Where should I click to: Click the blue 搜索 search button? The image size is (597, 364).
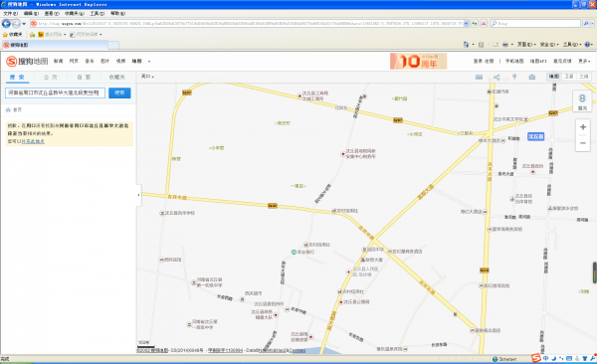coord(119,92)
